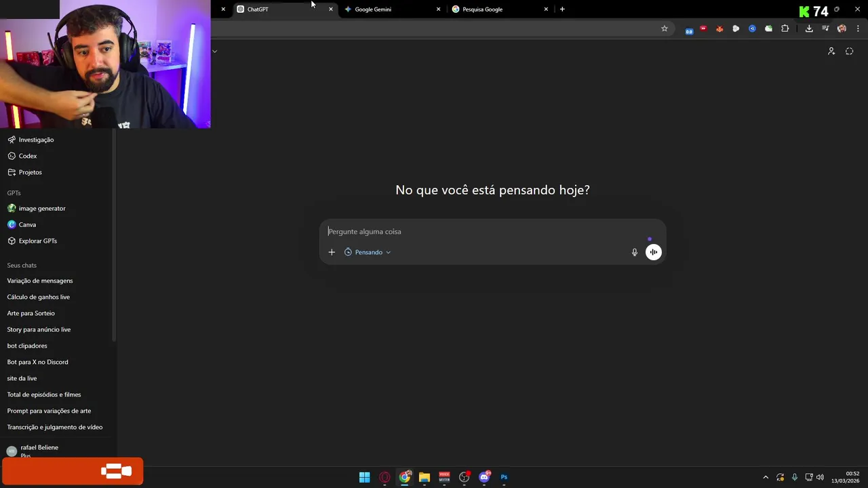This screenshot has width=868, height=488.
Task: Open Voicemeeter from the taskbar
Action: pyautogui.click(x=444, y=477)
